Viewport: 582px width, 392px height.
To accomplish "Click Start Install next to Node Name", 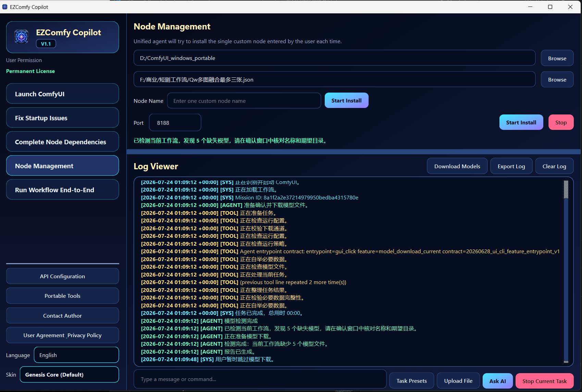I will pyautogui.click(x=346, y=100).
